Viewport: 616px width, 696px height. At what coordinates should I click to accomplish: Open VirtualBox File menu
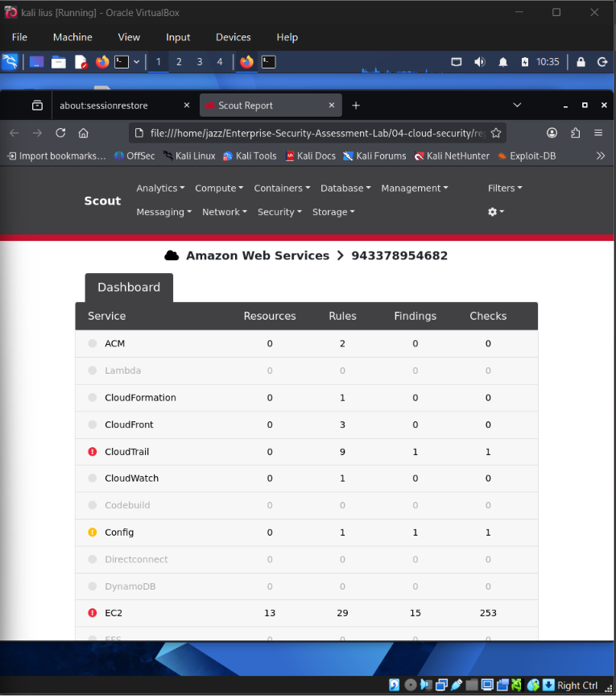coord(19,37)
